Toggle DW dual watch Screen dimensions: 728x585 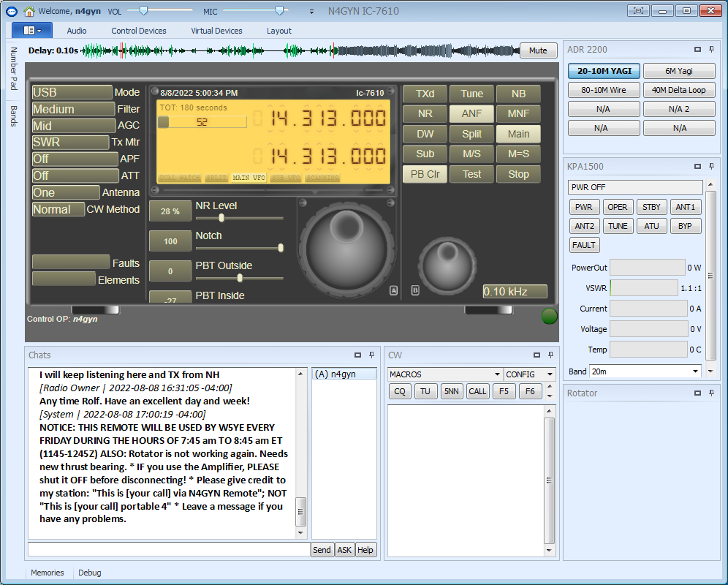pyautogui.click(x=425, y=135)
